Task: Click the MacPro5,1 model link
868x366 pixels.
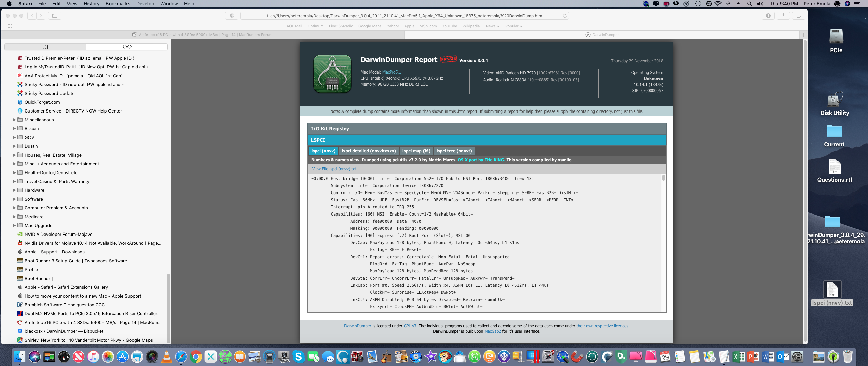Action: (x=392, y=72)
